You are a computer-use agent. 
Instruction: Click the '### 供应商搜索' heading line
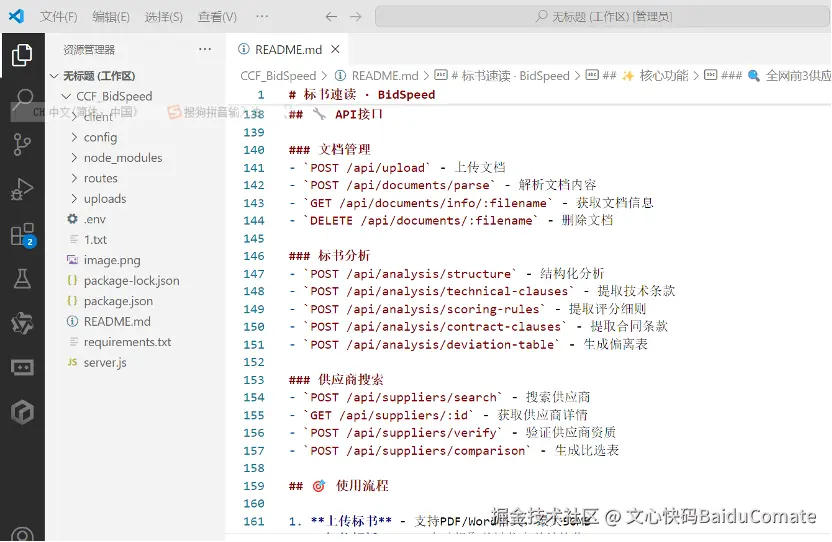336,380
